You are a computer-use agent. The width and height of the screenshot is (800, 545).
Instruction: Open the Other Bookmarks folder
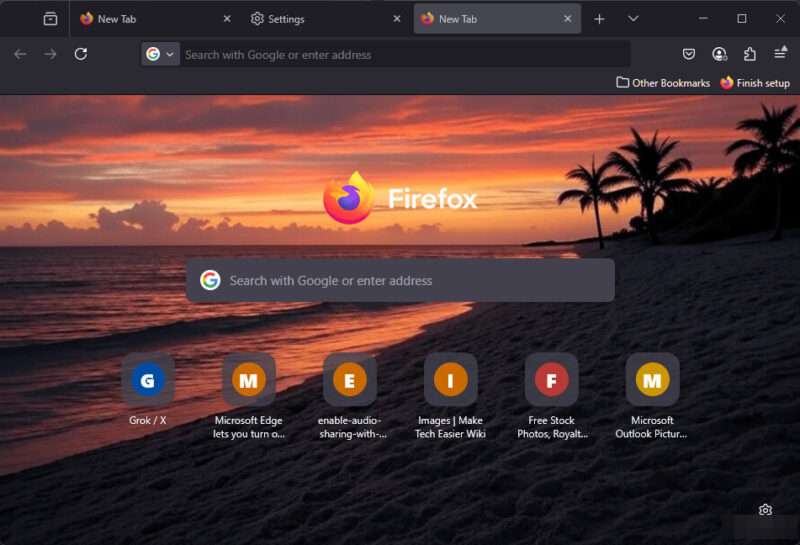coord(663,83)
